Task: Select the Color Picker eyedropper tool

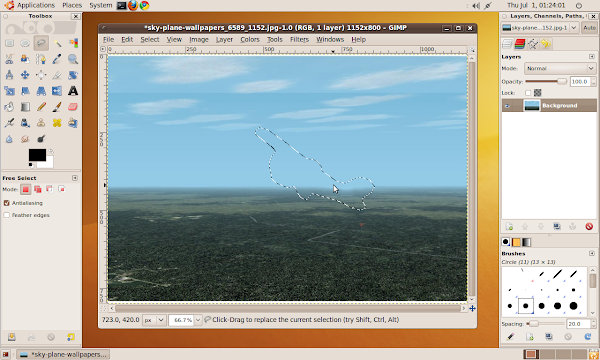Action: pyautogui.click(x=57, y=59)
